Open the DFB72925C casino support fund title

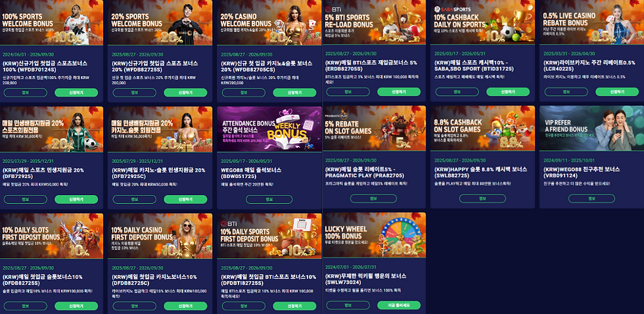click(158, 173)
